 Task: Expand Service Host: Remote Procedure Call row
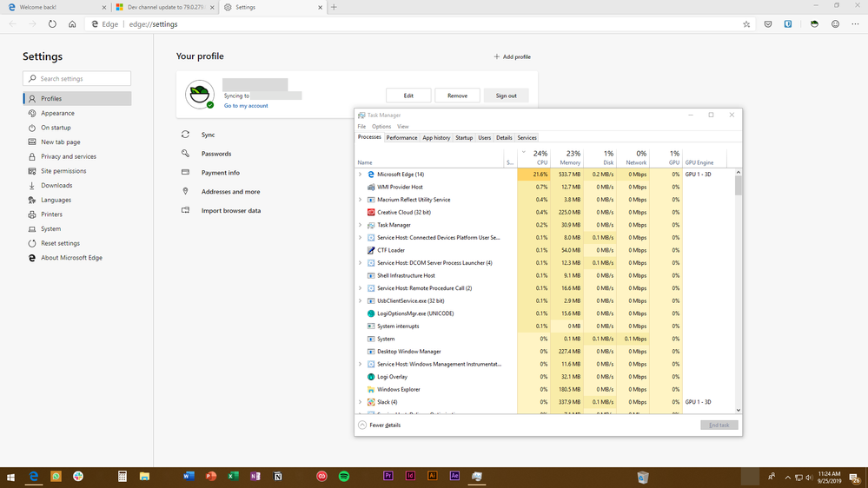(361, 288)
